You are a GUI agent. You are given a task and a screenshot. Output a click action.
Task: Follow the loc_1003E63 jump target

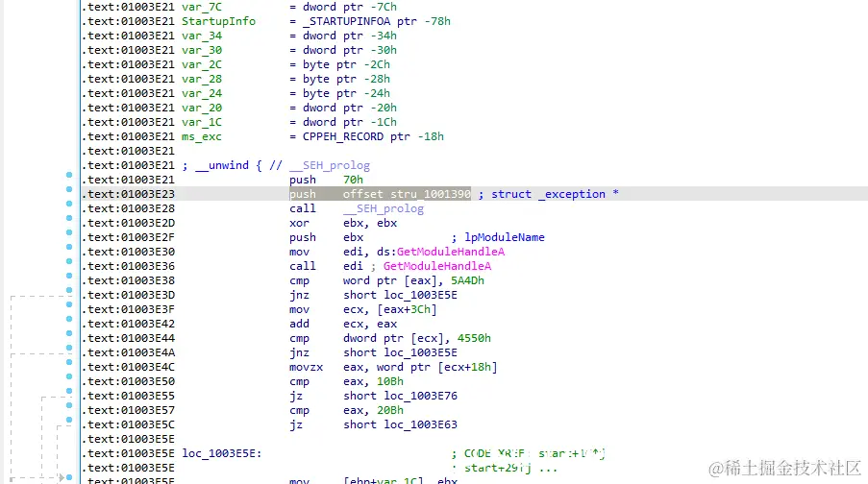click(x=421, y=424)
